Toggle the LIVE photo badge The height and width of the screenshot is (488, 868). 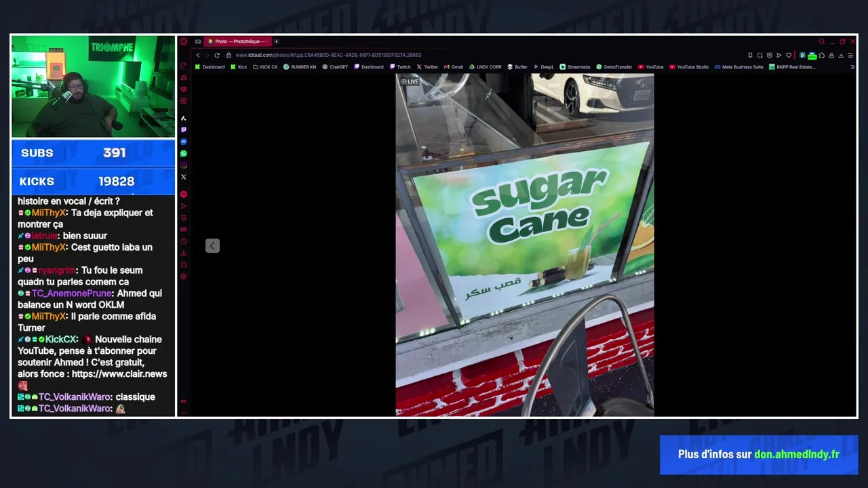click(x=410, y=81)
